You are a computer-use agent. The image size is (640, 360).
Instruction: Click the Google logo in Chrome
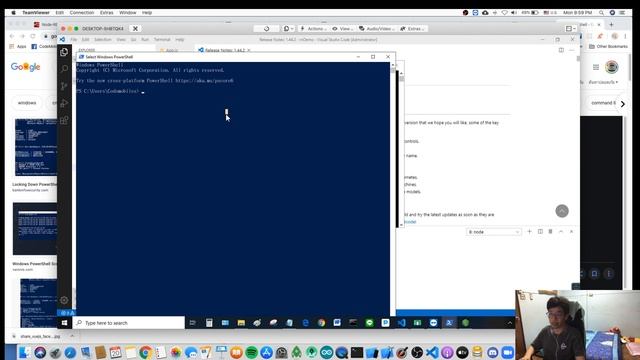point(25,67)
